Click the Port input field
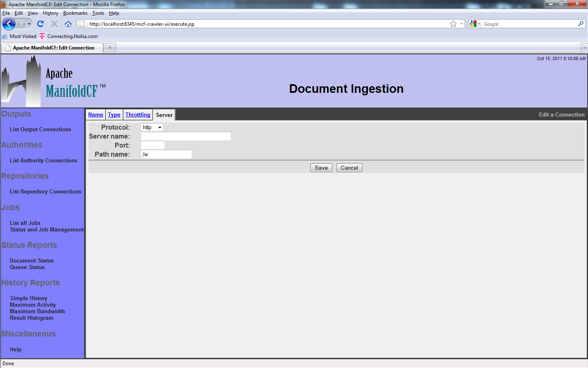 click(x=153, y=146)
